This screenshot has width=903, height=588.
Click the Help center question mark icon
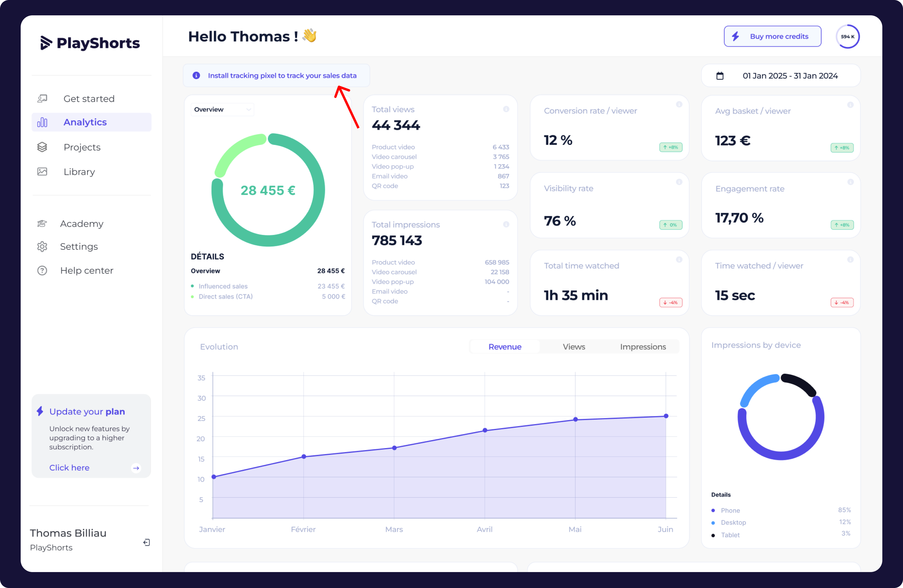pos(42,270)
